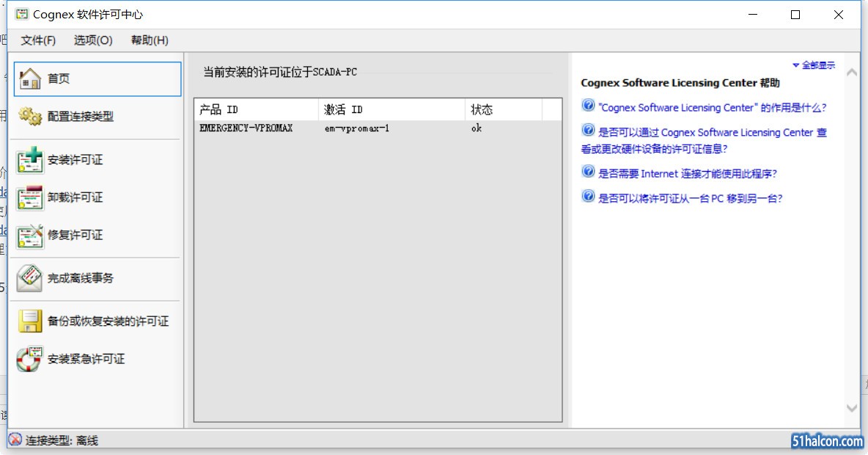The width and height of the screenshot is (868, 455).
Task: Click help icon beside the move-license-to-another-PC question
Action: coord(588,196)
